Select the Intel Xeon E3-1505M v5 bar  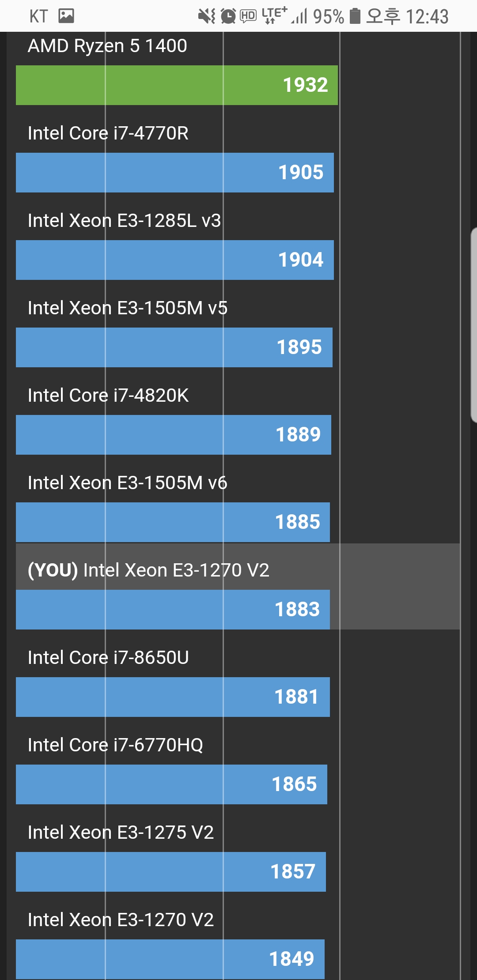coord(174,347)
